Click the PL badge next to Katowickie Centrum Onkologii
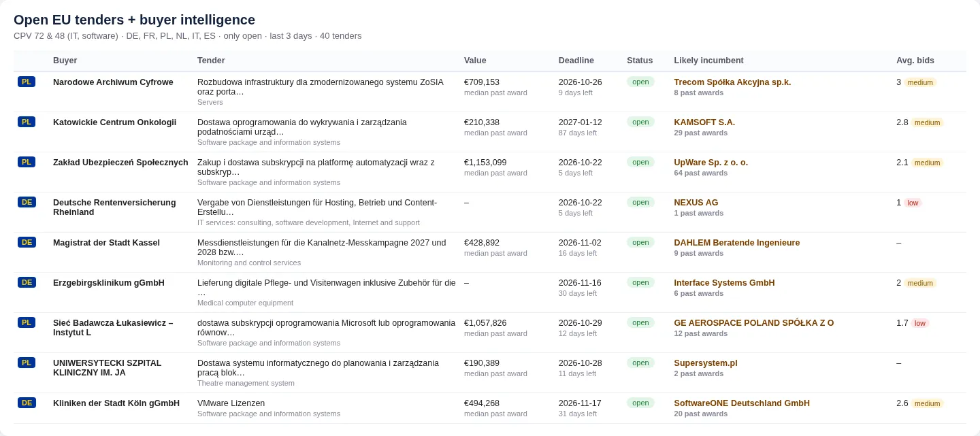This screenshot has width=980, height=436. tap(27, 122)
